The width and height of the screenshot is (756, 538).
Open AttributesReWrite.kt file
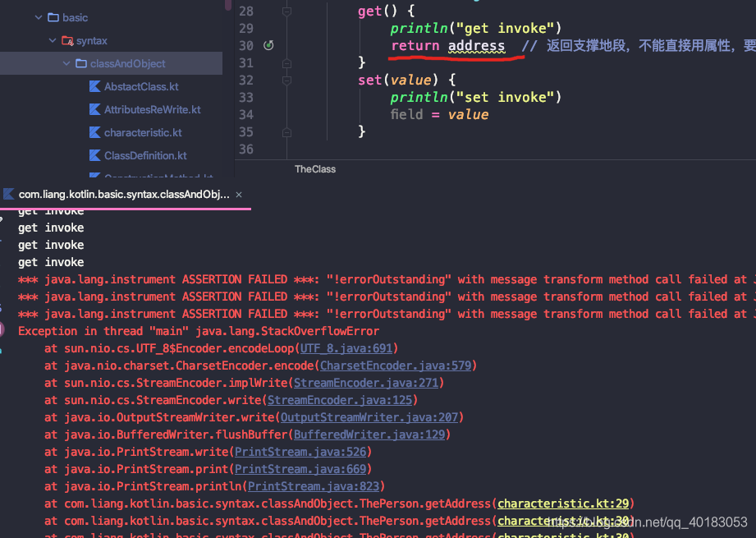pos(153,109)
